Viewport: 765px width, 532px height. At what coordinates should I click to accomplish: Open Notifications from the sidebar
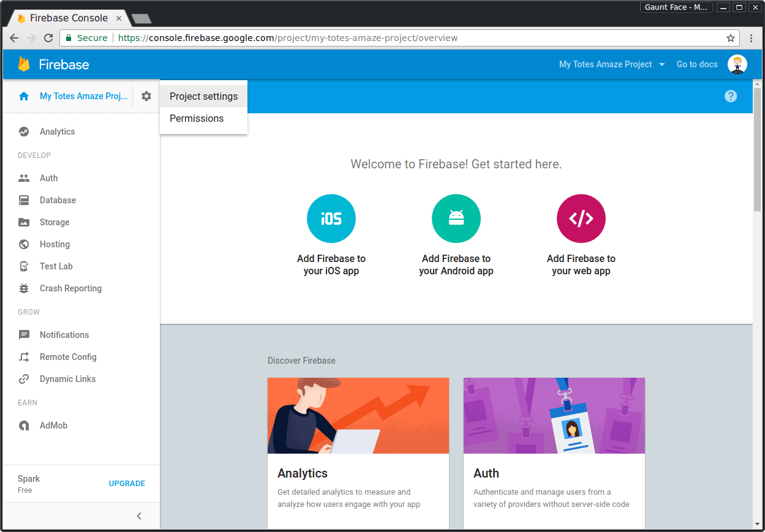tap(64, 335)
